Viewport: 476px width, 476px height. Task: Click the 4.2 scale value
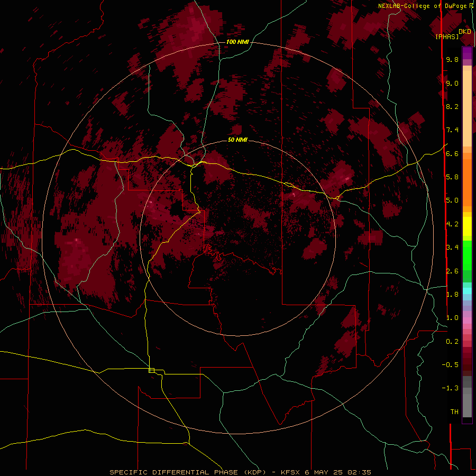coord(452,224)
